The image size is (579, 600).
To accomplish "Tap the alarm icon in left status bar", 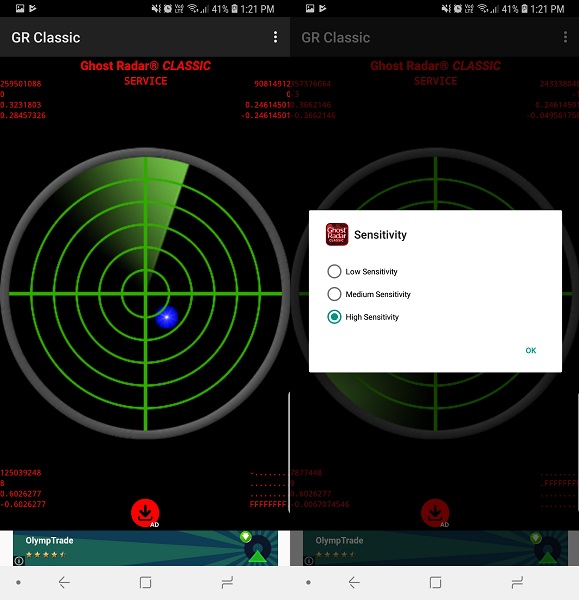I will 168,9.
